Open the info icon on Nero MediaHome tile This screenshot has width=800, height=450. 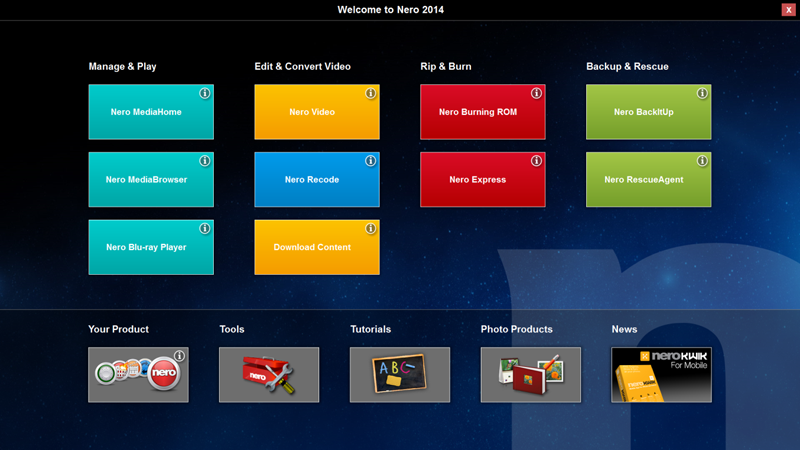tap(205, 93)
